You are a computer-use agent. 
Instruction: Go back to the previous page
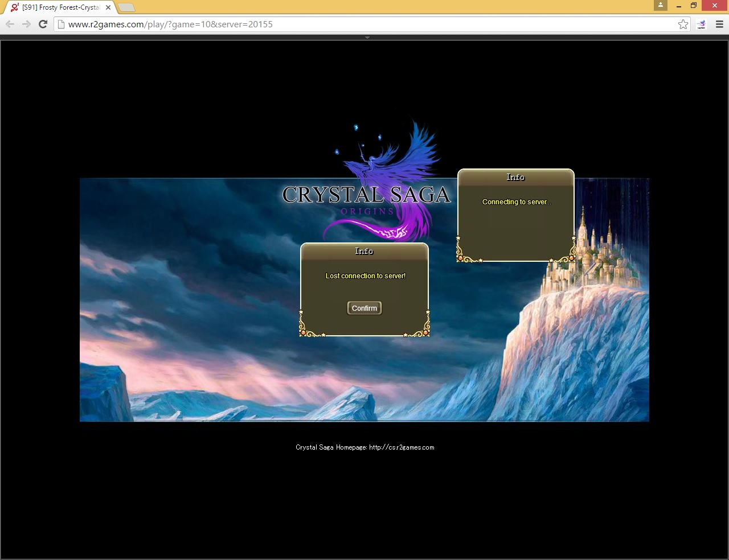(x=10, y=24)
